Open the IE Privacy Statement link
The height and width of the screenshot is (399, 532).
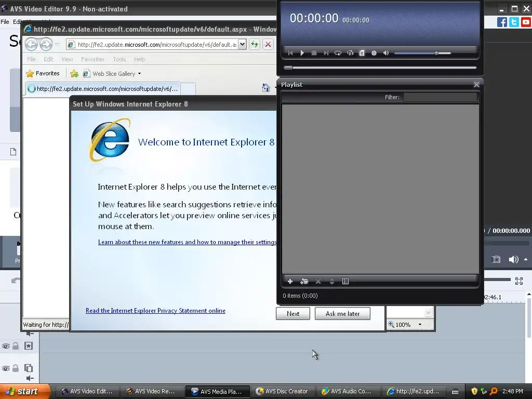(x=155, y=311)
